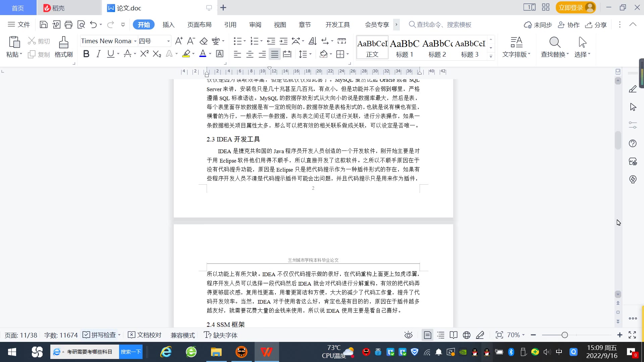Increase the font size
Viewport: 644px width, 362px height.
[179, 41]
